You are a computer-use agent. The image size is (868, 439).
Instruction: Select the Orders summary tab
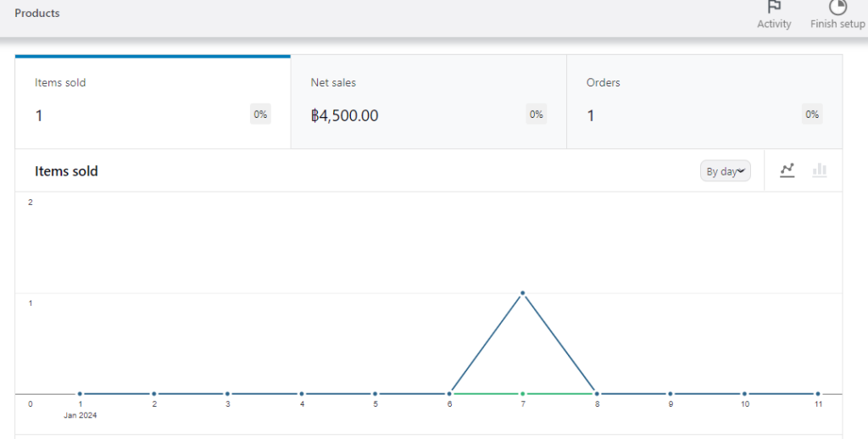pyautogui.click(x=704, y=102)
